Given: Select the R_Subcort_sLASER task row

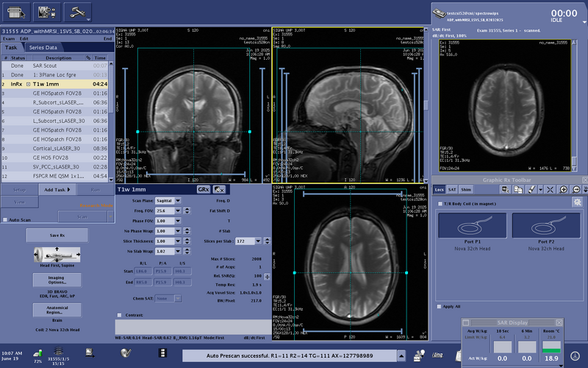Looking at the screenshot, I should pyautogui.click(x=54, y=102).
